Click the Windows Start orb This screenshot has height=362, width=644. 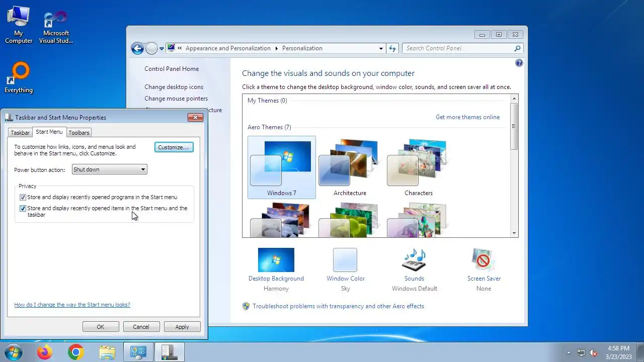tap(13, 352)
